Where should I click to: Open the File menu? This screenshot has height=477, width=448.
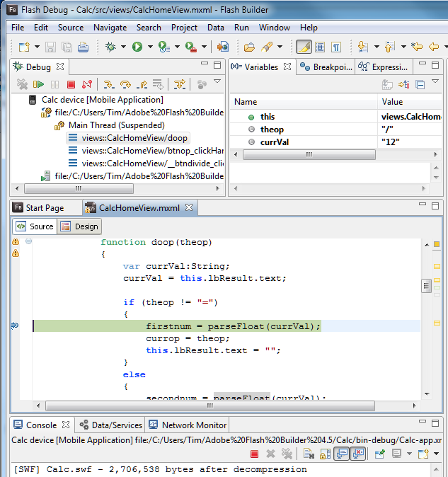point(18,28)
